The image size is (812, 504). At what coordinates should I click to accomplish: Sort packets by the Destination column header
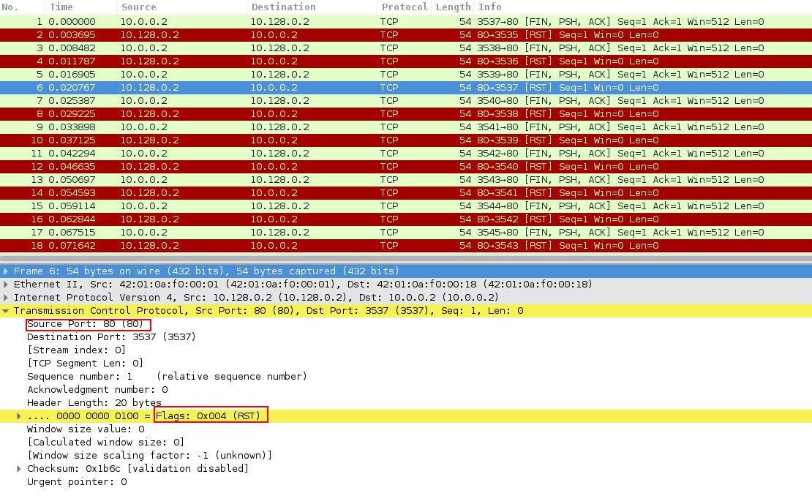tap(312, 7)
